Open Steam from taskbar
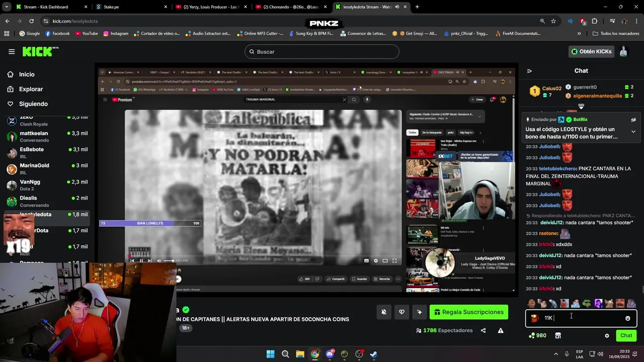 tap(374, 354)
